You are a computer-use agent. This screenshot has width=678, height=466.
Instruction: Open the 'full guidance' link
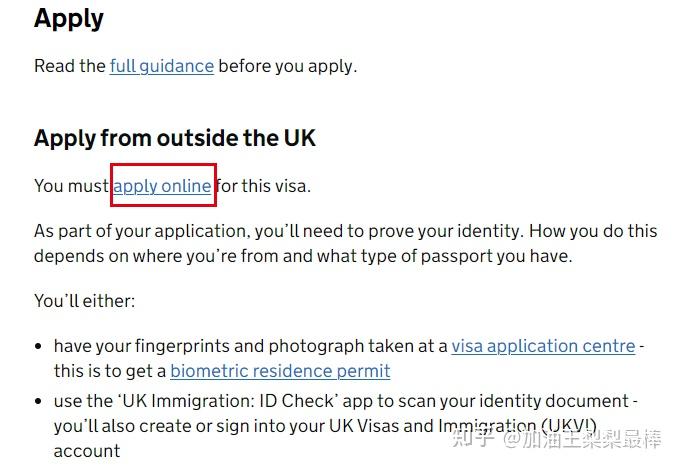161,66
